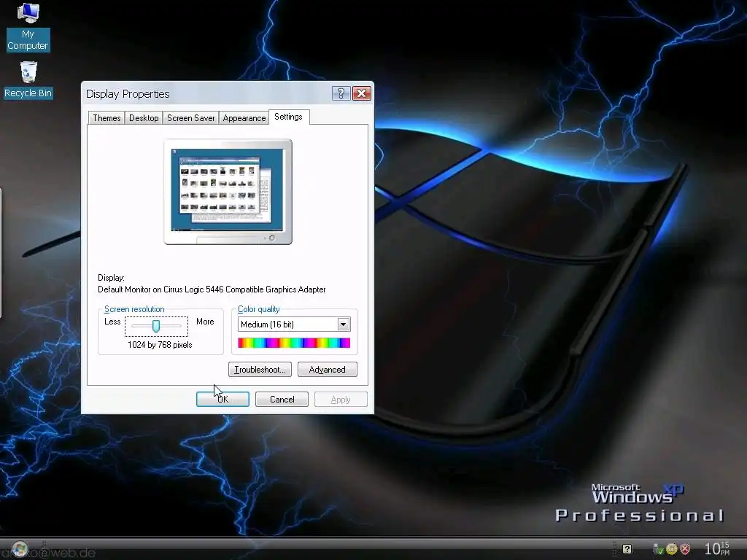The height and width of the screenshot is (560, 747).
Task: Switch to the Desktop tab
Action: pyautogui.click(x=144, y=117)
